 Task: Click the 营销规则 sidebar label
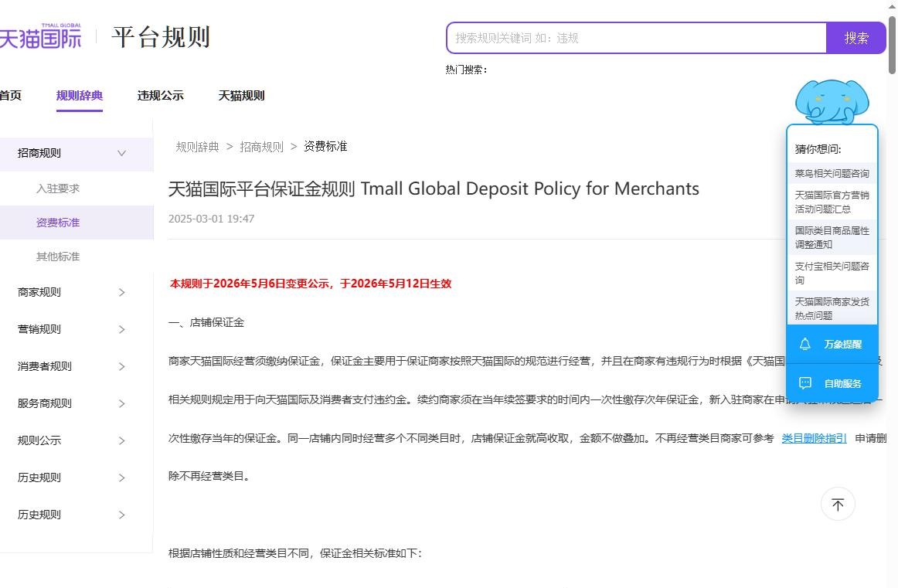tap(39, 329)
